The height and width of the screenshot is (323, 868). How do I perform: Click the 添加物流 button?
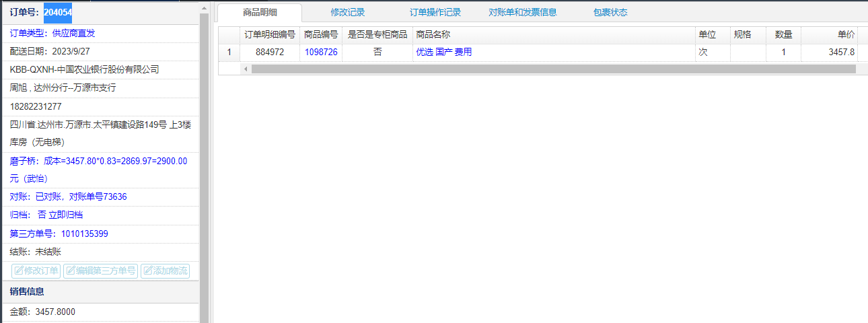[165, 271]
